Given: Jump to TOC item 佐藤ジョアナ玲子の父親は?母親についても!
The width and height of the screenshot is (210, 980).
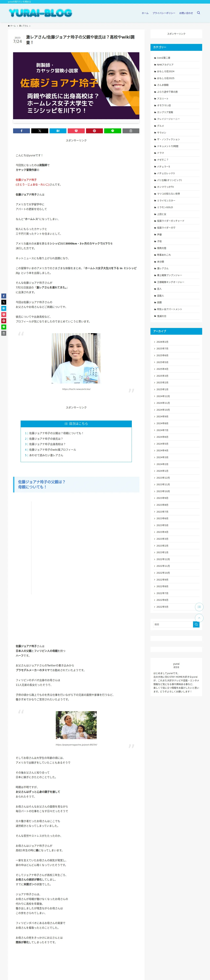Looking at the screenshot, I should click(56, 433).
